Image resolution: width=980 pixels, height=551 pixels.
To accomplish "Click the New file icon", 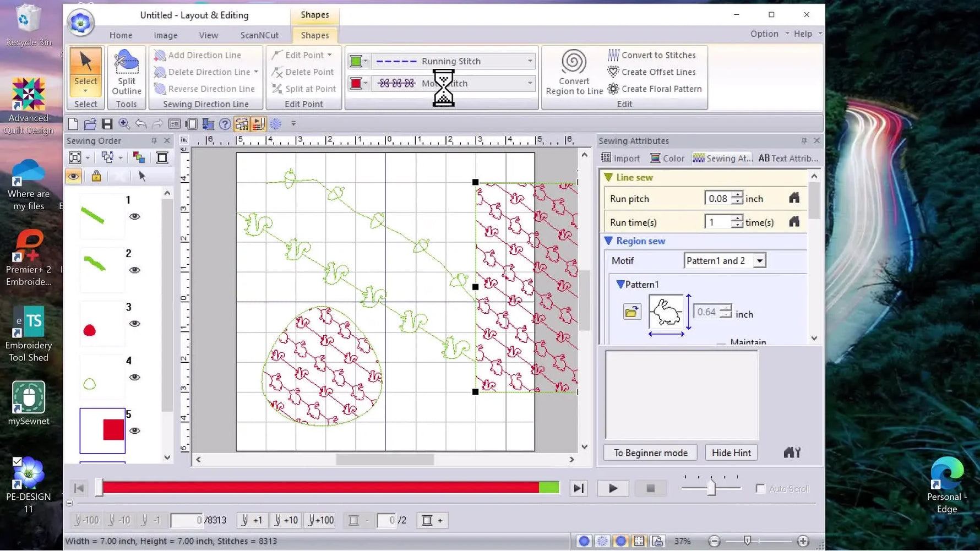I will point(73,124).
